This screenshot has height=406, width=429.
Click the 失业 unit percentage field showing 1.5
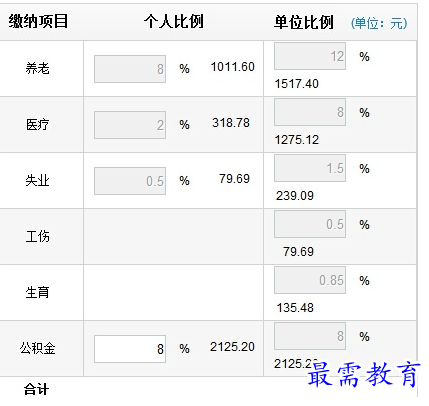tap(310, 168)
